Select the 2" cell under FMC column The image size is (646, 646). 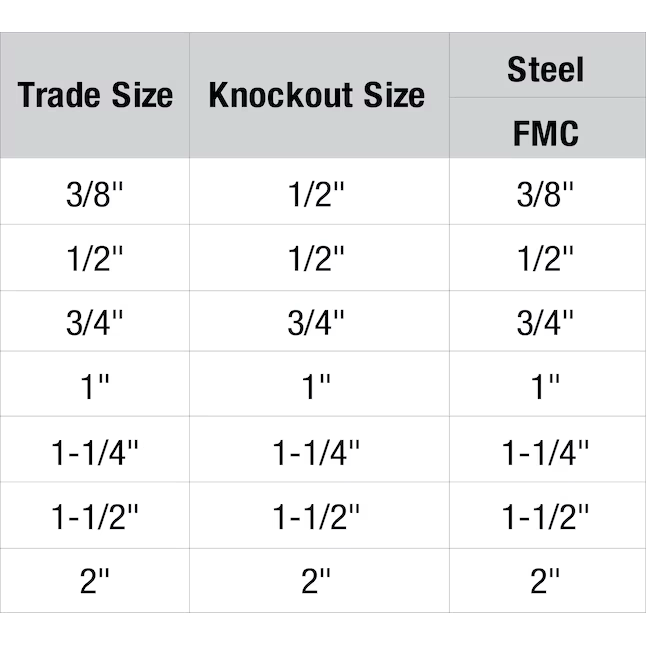(x=545, y=581)
